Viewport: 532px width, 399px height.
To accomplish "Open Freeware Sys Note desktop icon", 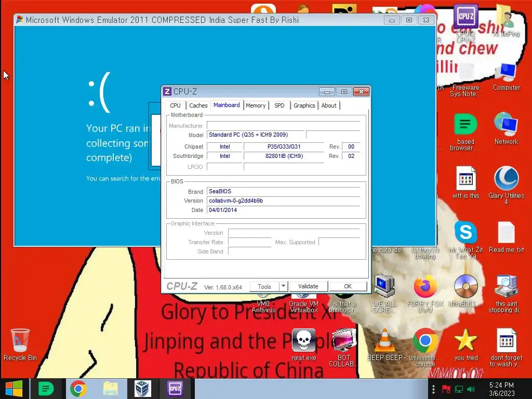I will tap(465, 79).
